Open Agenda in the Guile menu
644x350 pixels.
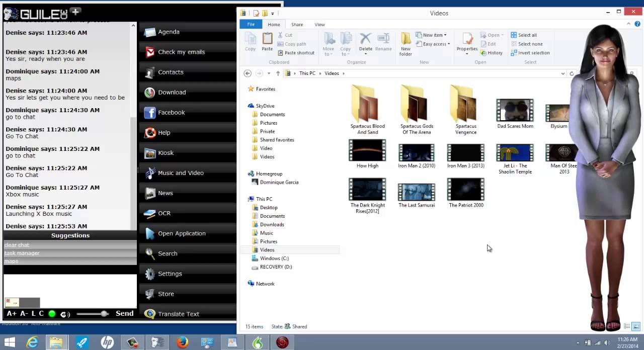[187, 32]
